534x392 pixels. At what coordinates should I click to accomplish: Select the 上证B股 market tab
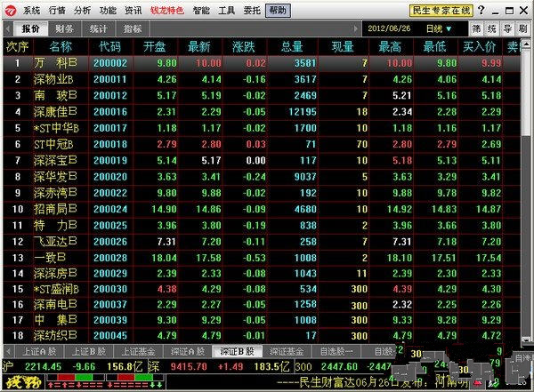tap(88, 351)
